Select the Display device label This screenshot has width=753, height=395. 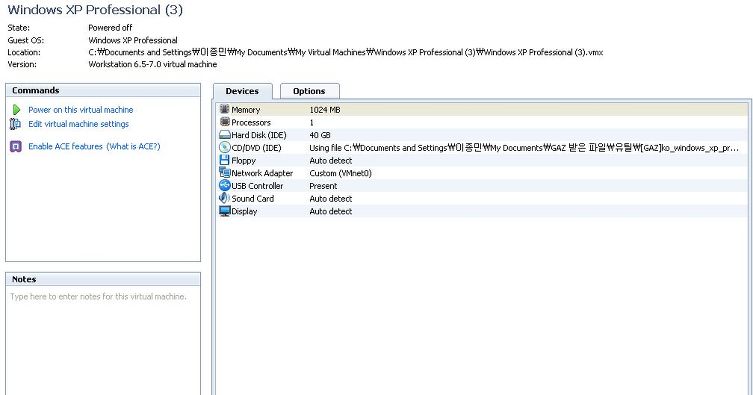pyautogui.click(x=244, y=211)
